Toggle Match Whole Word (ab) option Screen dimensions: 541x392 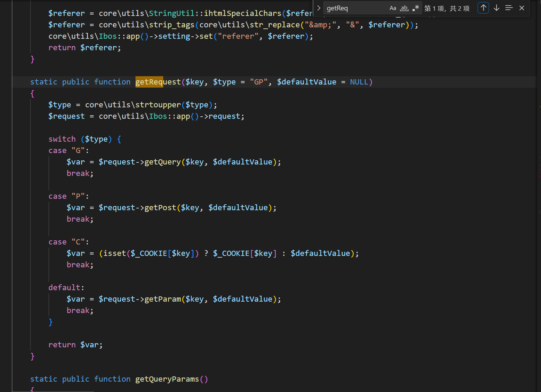tap(404, 8)
